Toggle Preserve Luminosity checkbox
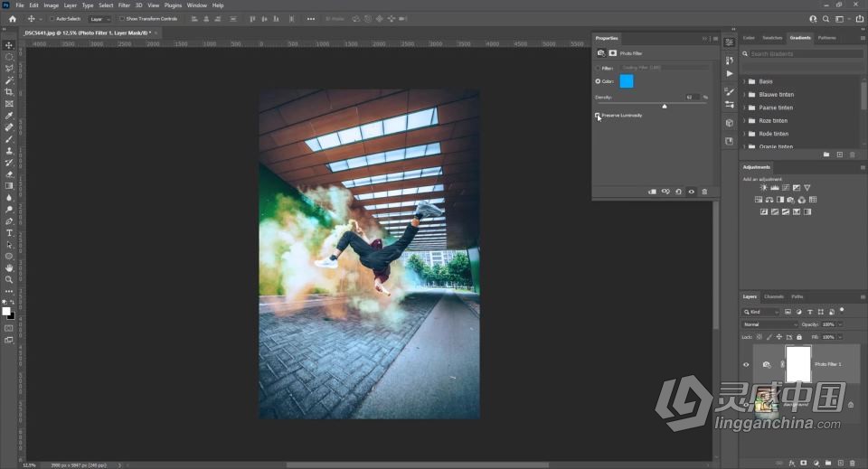Image resolution: width=868 pixels, height=469 pixels. pyautogui.click(x=598, y=115)
